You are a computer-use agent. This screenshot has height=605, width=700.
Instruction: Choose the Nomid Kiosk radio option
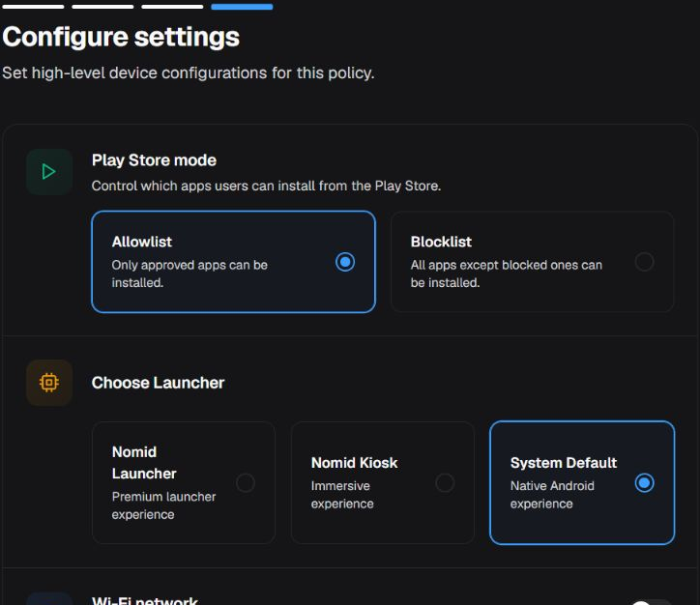coord(445,483)
